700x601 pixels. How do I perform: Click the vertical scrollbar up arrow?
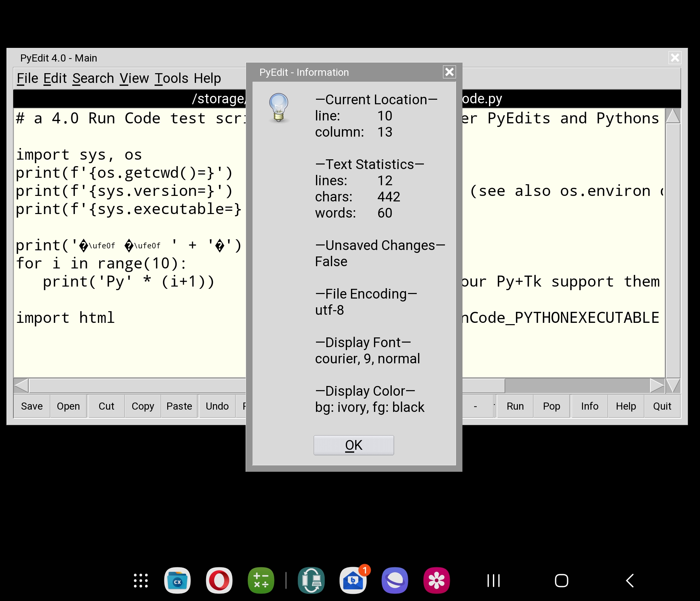pos(673,116)
